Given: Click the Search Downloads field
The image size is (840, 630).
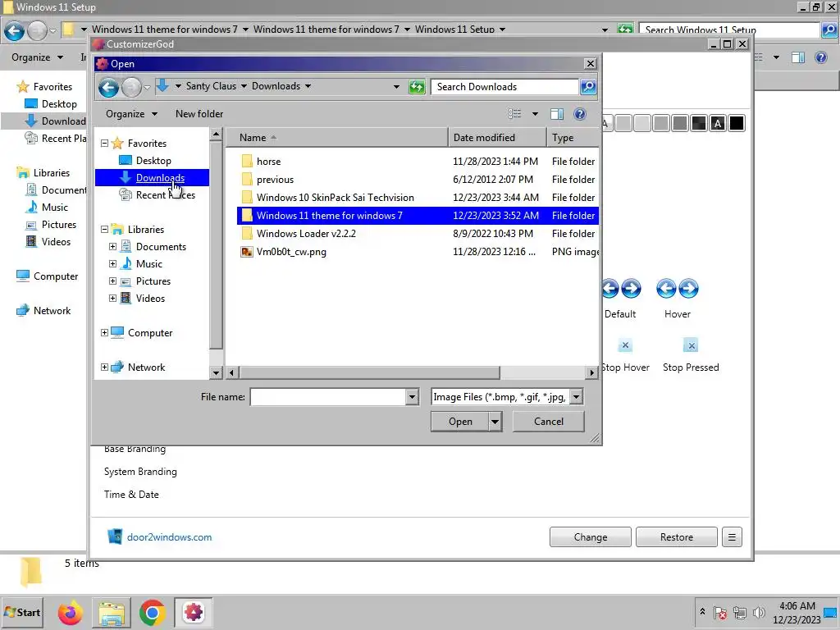Looking at the screenshot, I should (504, 87).
